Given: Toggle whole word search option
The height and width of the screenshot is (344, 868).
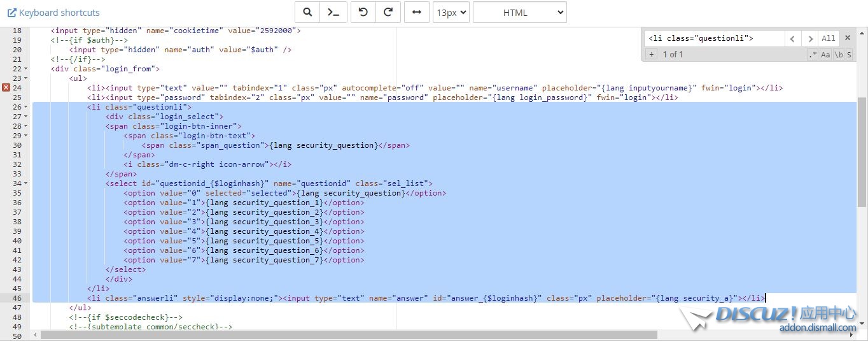Looking at the screenshot, I should [x=839, y=55].
